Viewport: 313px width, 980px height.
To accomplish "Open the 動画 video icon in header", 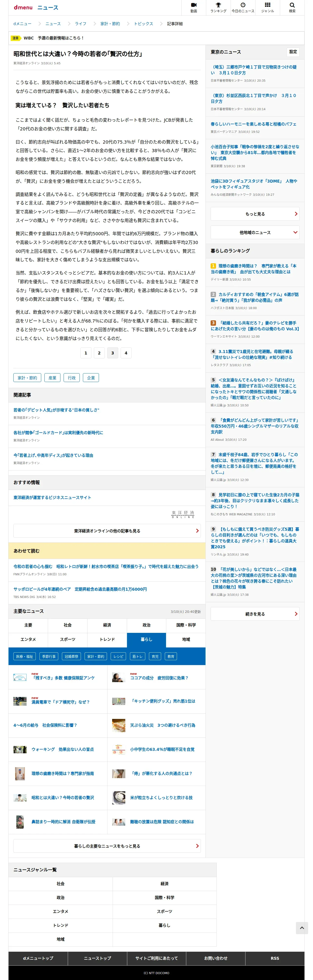I will [194, 8].
